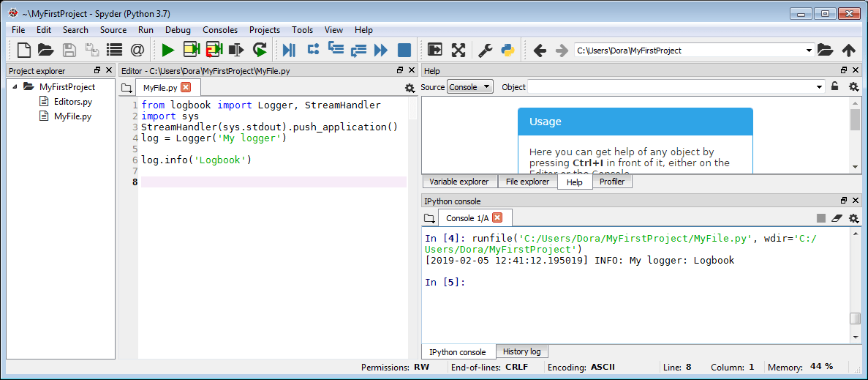Image resolution: width=868 pixels, height=380 pixels.
Task: Switch to the Variable explorer tab
Action: (458, 182)
